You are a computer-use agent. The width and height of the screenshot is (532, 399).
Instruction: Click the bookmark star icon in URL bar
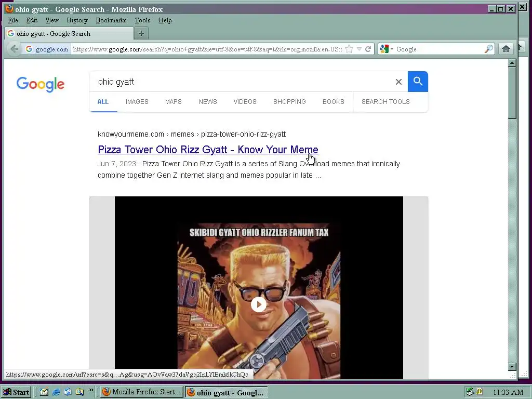pyautogui.click(x=349, y=49)
